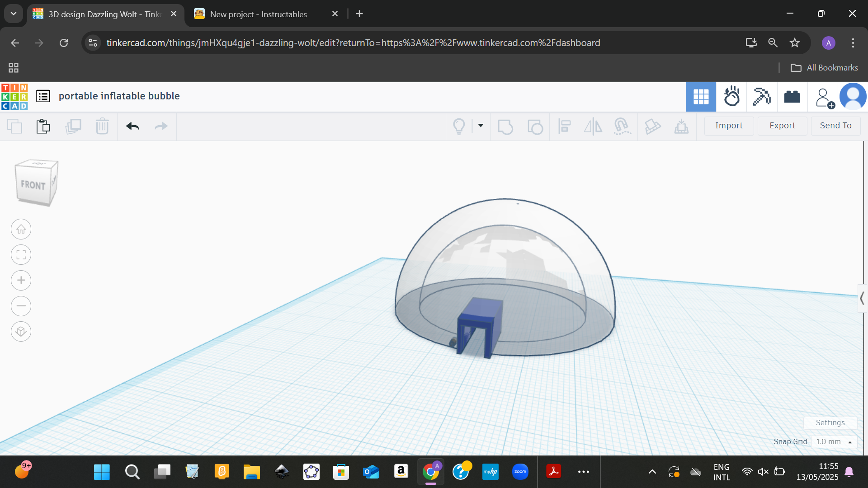The width and height of the screenshot is (868, 488).
Task: Switch to the 3D design Dazzling Wolt tab
Action: (x=105, y=14)
